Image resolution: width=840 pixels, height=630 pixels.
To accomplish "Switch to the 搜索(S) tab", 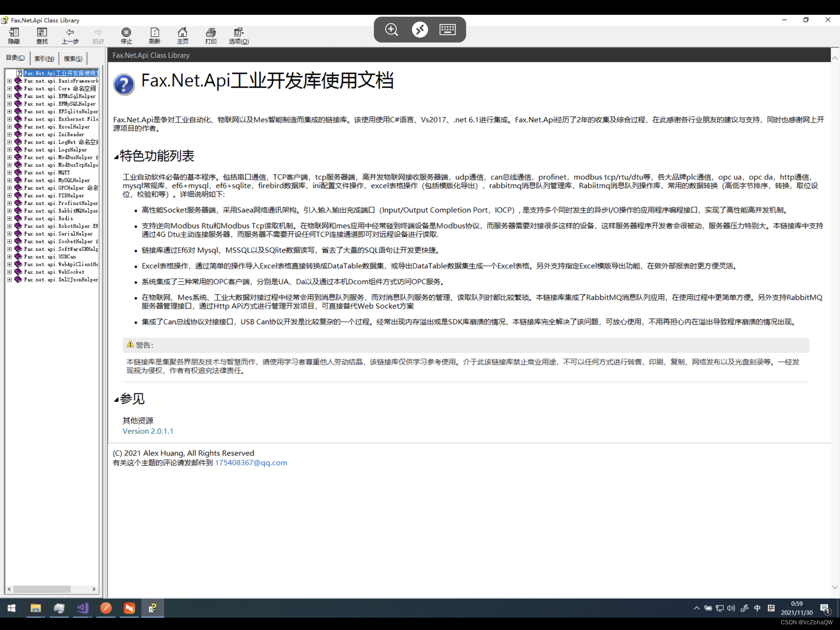I will (73, 58).
